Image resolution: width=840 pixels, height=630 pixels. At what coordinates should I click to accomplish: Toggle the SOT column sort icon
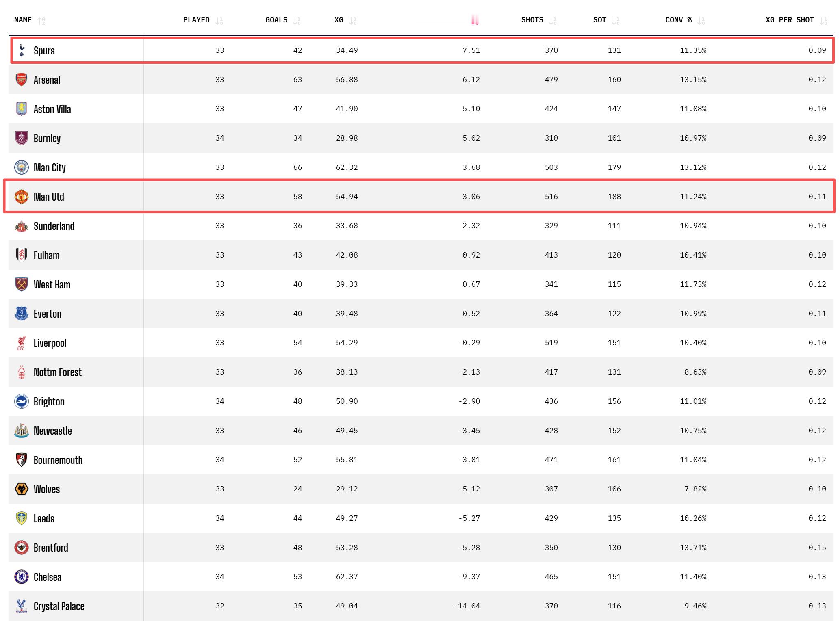pos(616,21)
